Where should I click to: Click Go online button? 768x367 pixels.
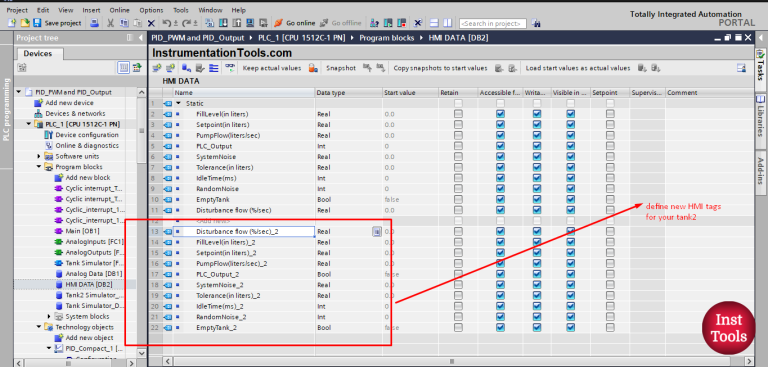click(x=295, y=23)
